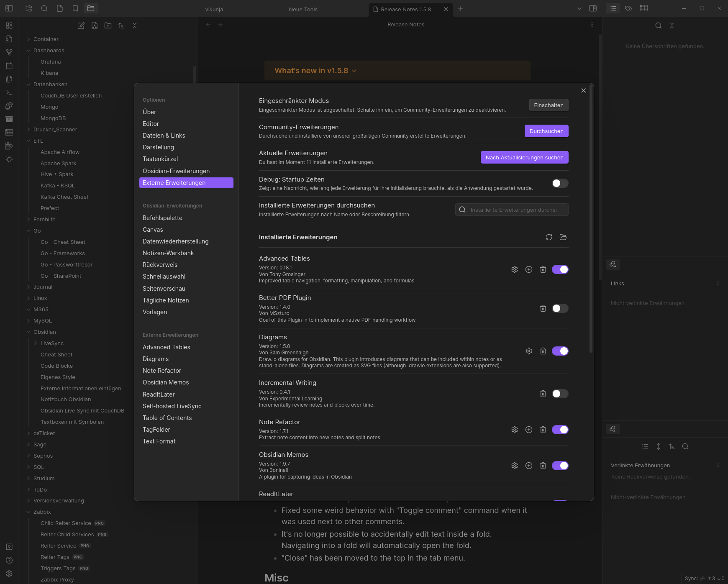Open the Release Notes more options menu
This screenshot has height=584, width=728.
tap(592, 25)
